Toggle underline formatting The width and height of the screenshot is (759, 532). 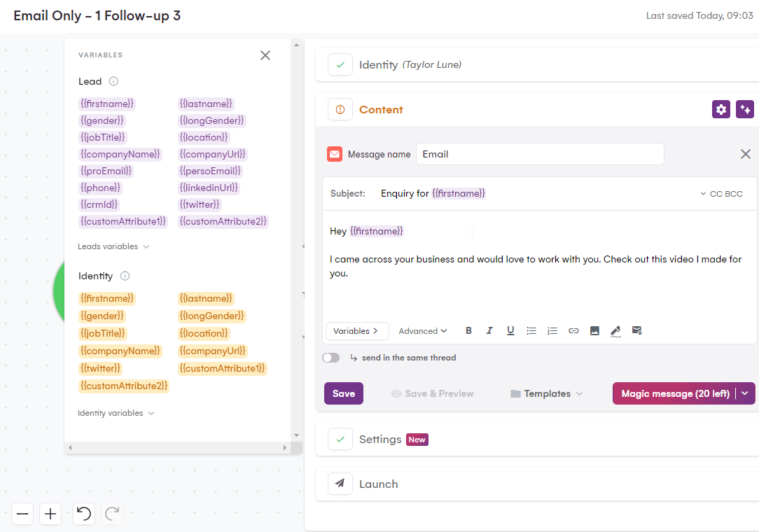510,330
